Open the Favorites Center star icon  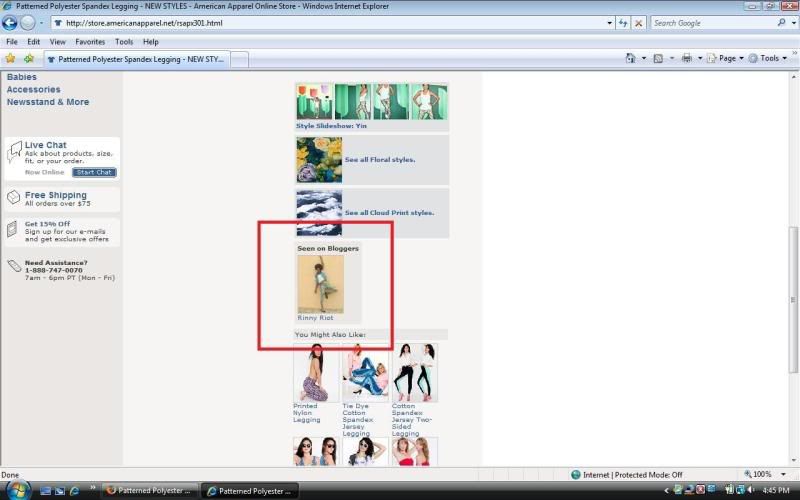point(10,59)
